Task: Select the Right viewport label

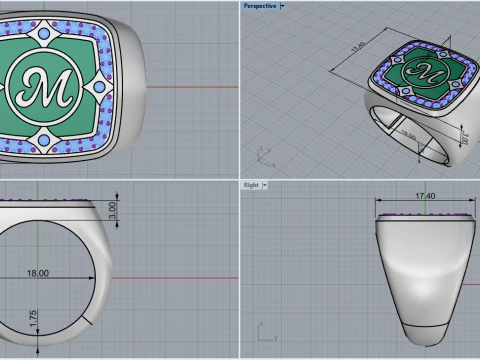Action: pos(251,185)
